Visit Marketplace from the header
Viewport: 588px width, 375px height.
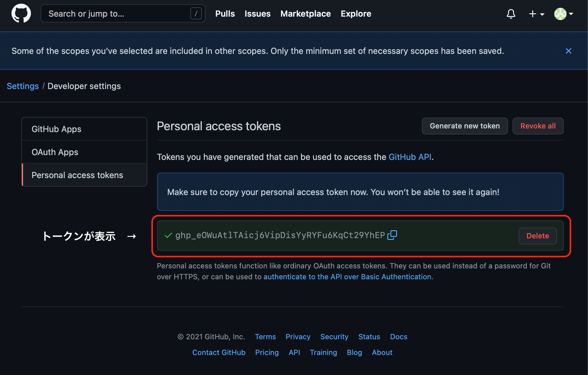tap(306, 14)
